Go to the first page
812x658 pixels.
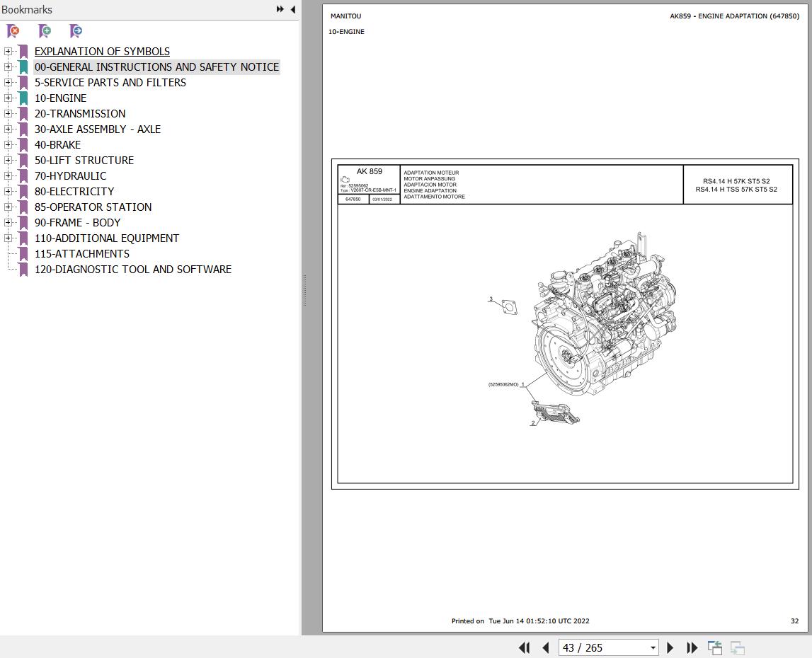(524, 647)
